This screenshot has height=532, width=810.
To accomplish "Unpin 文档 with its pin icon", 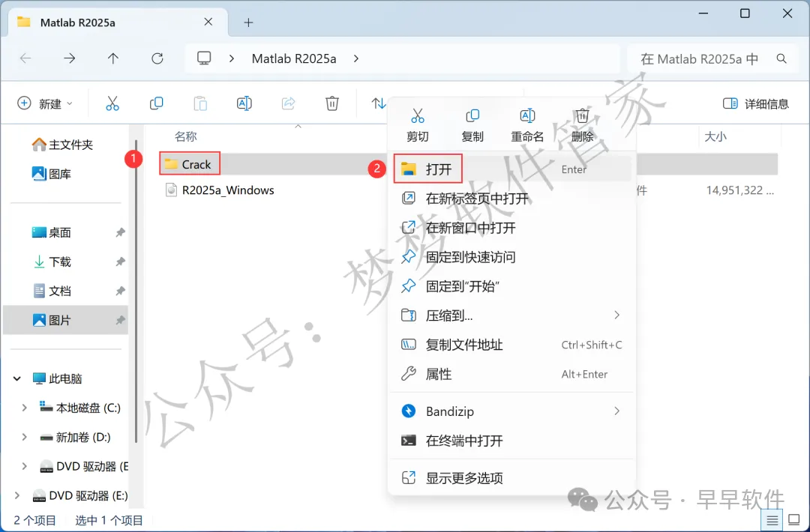I will click(120, 291).
